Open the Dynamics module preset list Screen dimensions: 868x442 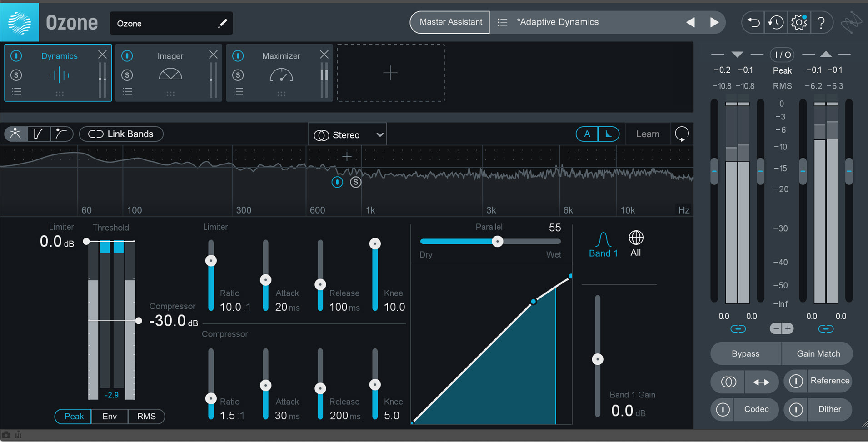coord(16,91)
